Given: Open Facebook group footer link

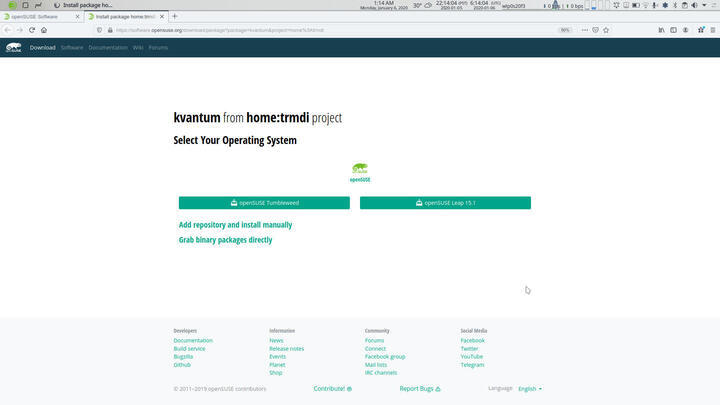Looking at the screenshot, I should [385, 356].
